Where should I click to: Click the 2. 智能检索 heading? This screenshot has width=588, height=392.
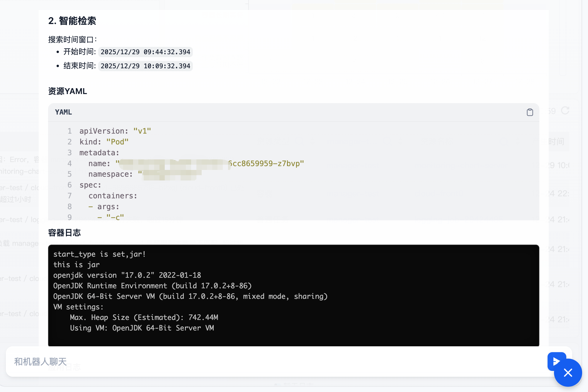pos(72,21)
